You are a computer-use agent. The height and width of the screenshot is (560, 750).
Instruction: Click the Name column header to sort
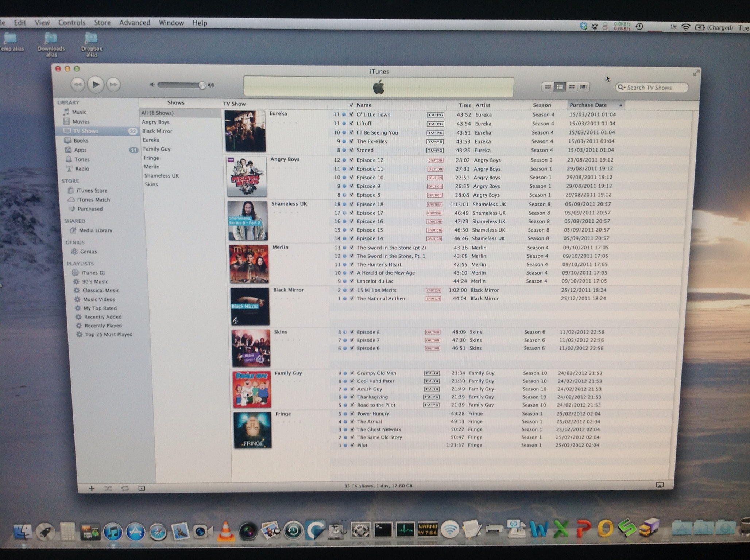coord(364,105)
